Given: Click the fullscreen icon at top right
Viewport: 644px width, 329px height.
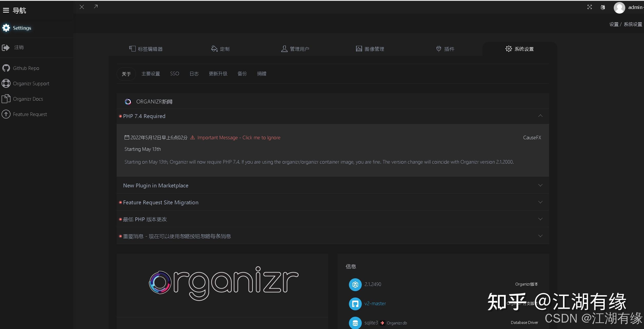Looking at the screenshot, I should [589, 7].
